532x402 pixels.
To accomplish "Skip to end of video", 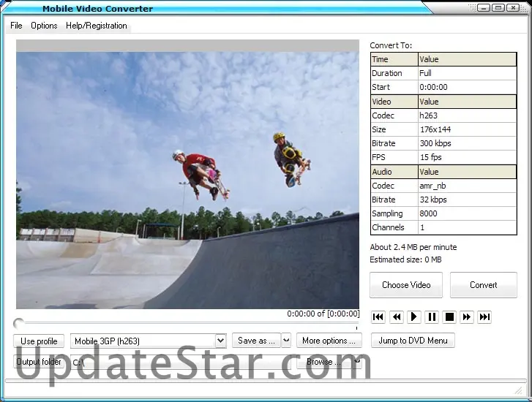I will coord(484,316).
